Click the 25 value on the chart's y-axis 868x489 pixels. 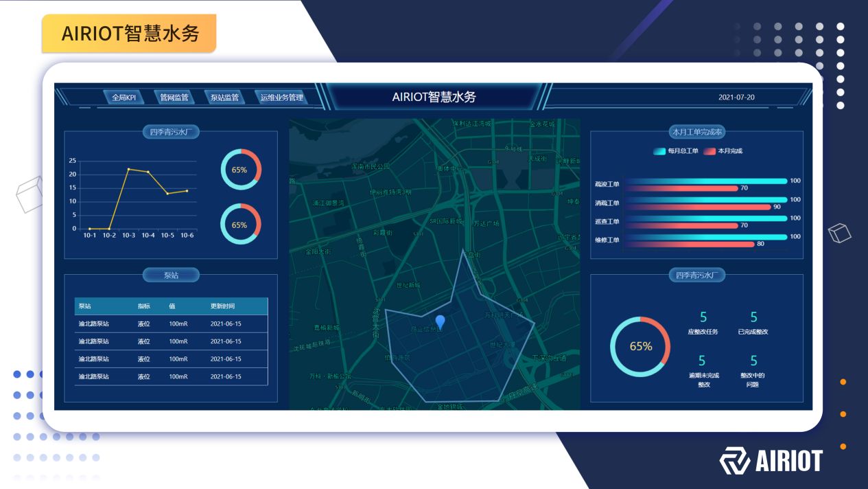73,161
